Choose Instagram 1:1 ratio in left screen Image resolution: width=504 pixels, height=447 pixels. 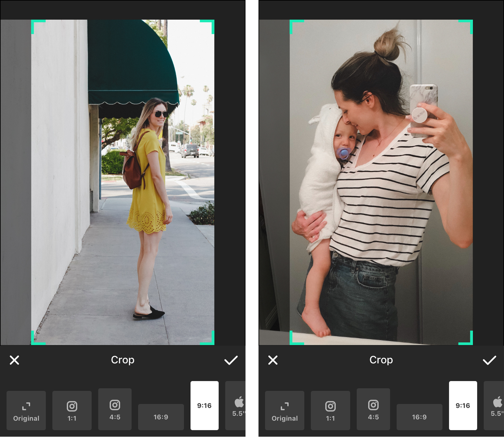tap(72, 410)
